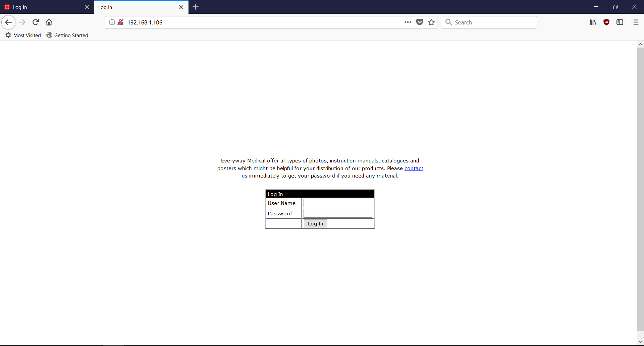Open the Firefox hamburger menu
Viewport: 644px width, 346px height.
click(x=636, y=22)
